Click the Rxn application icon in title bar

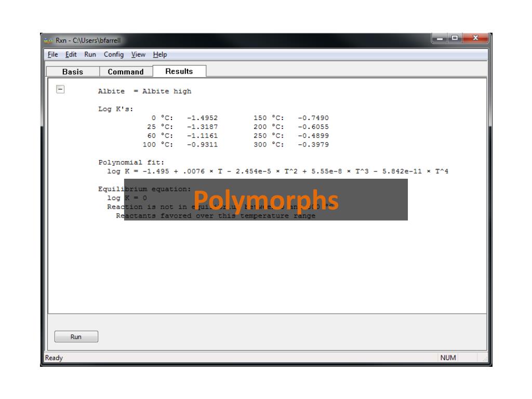(48, 41)
